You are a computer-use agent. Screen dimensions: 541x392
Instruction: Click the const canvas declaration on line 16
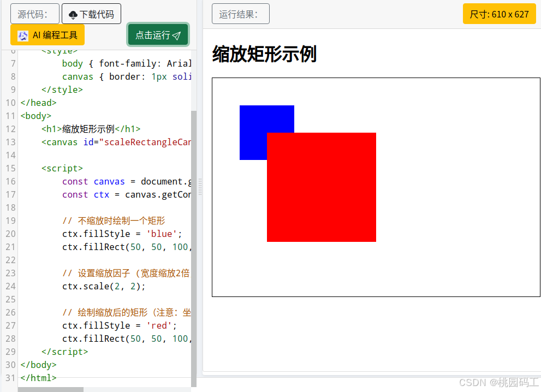tap(126, 181)
